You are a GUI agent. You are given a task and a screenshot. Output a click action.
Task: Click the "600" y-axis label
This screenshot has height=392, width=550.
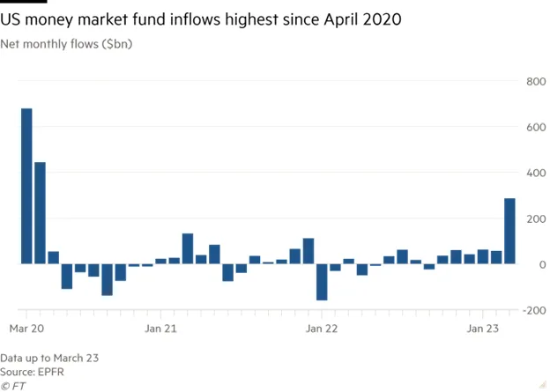[537, 127]
